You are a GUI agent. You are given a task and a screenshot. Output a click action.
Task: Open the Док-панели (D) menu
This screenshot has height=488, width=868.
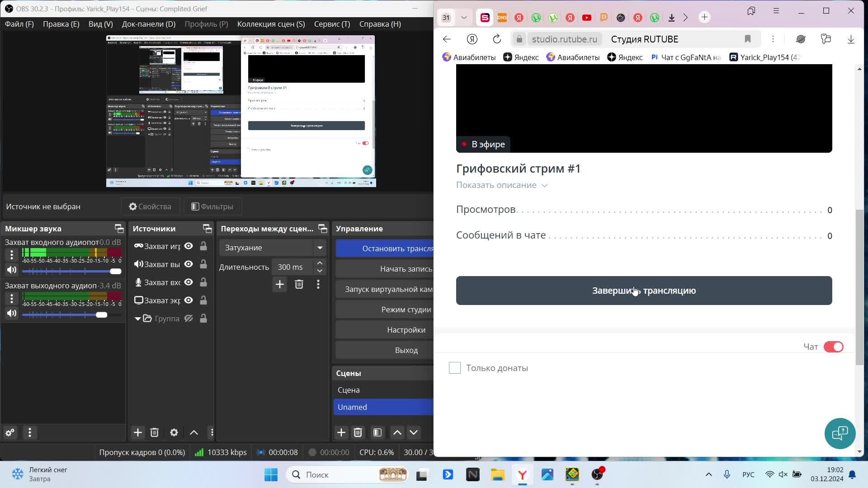pyautogui.click(x=149, y=24)
